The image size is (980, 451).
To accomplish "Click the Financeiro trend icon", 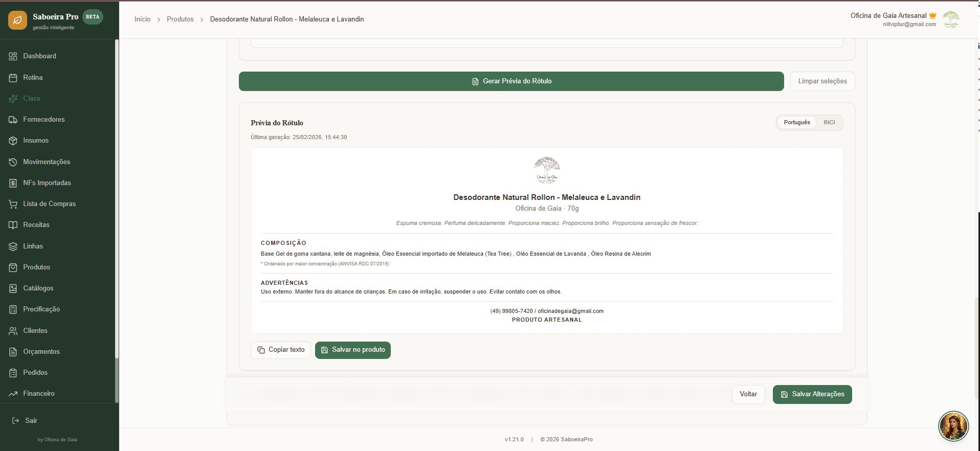I will coord(13,394).
